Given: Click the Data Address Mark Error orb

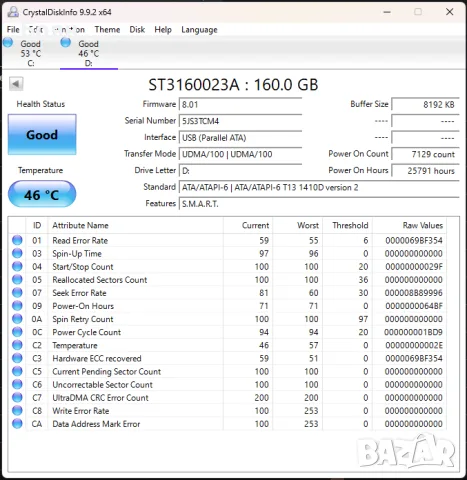Looking at the screenshot, I should click(17, 424).
